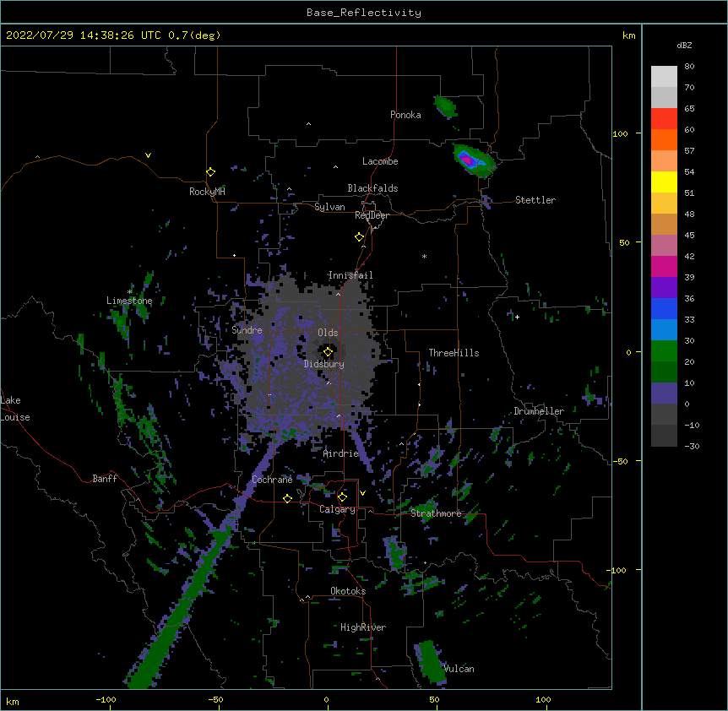728x711 pixels.
Task: Pick the purple 39-36 dBZ legend swatch
Action: (x=664, y=288)
